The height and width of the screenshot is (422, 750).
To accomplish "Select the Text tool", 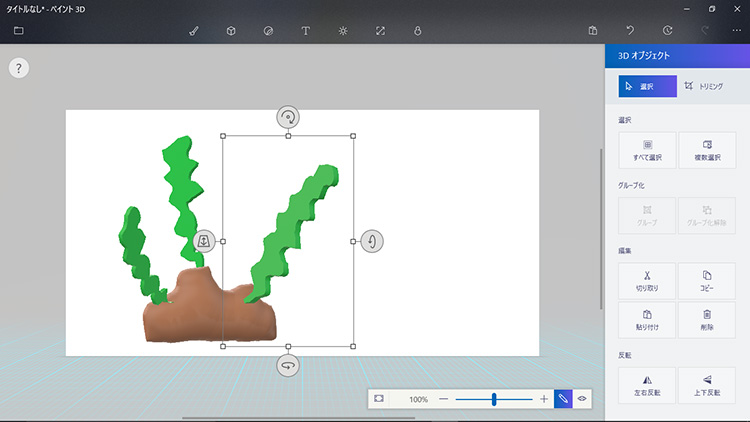I will click(305, 31).
